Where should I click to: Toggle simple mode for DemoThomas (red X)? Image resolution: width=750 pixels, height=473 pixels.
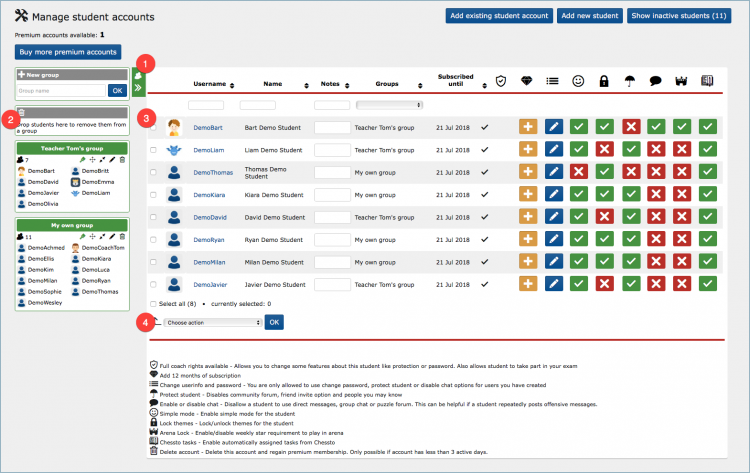point(578,172)
